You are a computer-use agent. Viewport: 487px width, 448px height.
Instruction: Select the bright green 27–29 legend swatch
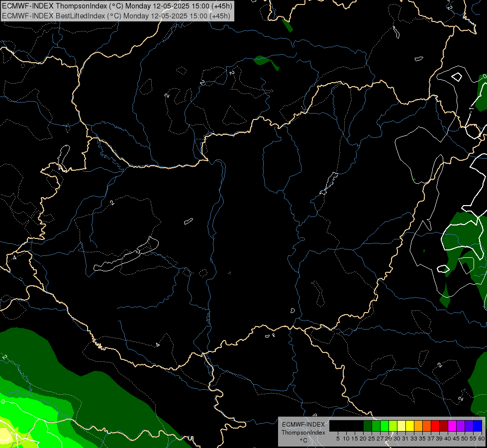click(x=385, y=426)
